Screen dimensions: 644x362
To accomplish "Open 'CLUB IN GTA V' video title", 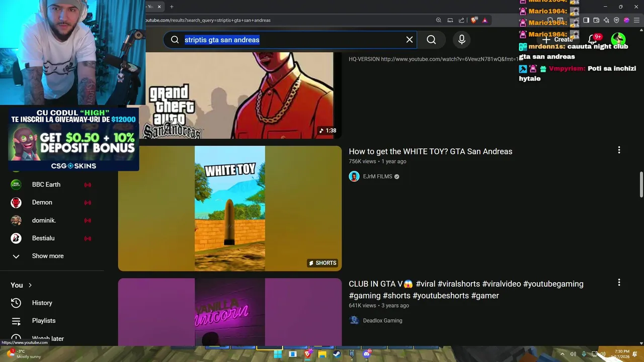I will coord(466,290).
